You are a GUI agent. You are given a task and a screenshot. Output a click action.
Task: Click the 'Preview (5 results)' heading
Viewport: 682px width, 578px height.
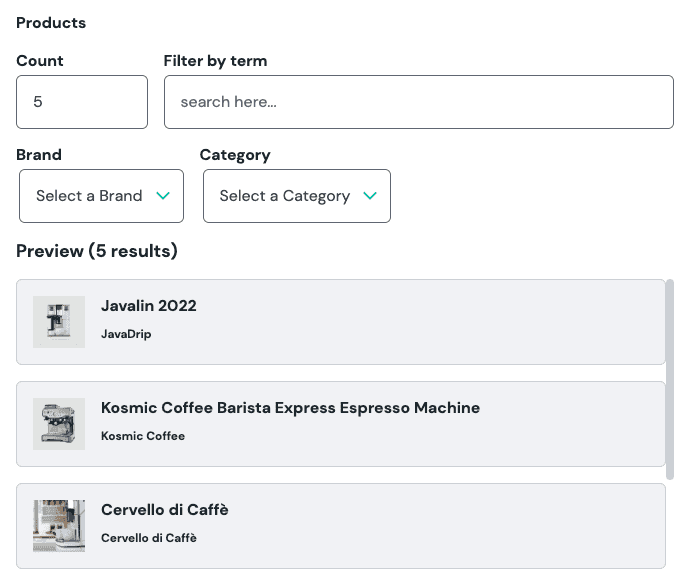[97, 251]
